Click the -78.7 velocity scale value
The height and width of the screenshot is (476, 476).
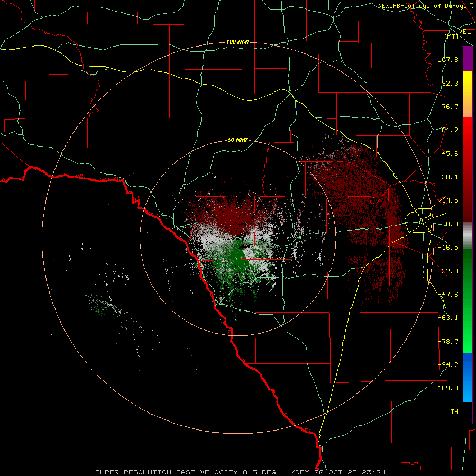pos(448,342)
